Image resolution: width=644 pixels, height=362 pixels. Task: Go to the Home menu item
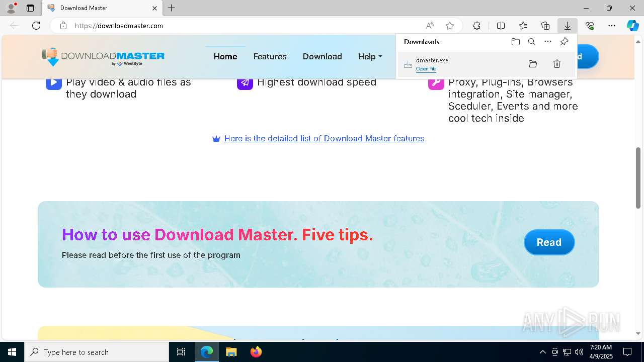(x=225, y=56)
